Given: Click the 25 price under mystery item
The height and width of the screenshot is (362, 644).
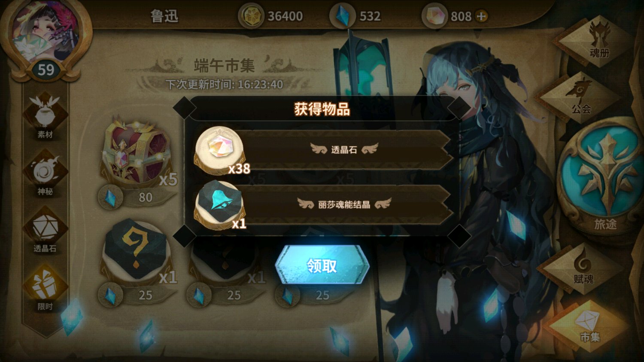Looking at the screenshot, I should (x=137, y=296).
